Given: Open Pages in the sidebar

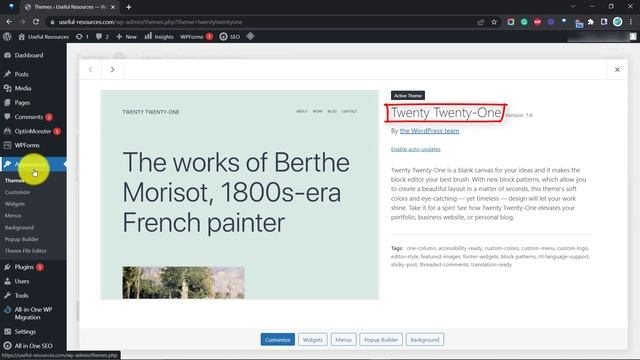Looking at the screenshot, I should click(x=22, y=102).
